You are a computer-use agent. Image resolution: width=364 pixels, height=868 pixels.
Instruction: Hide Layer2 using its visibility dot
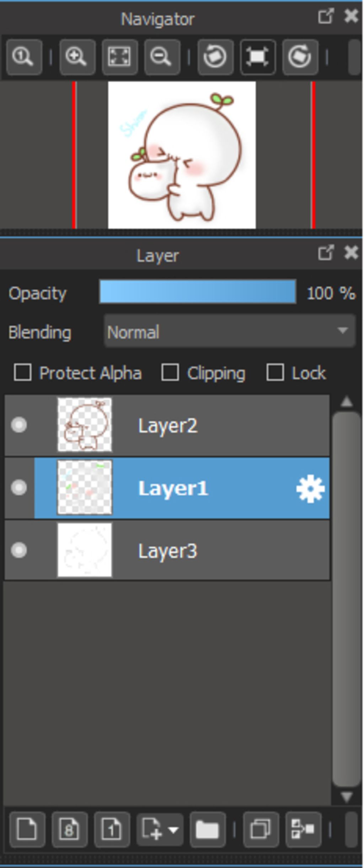19,425
